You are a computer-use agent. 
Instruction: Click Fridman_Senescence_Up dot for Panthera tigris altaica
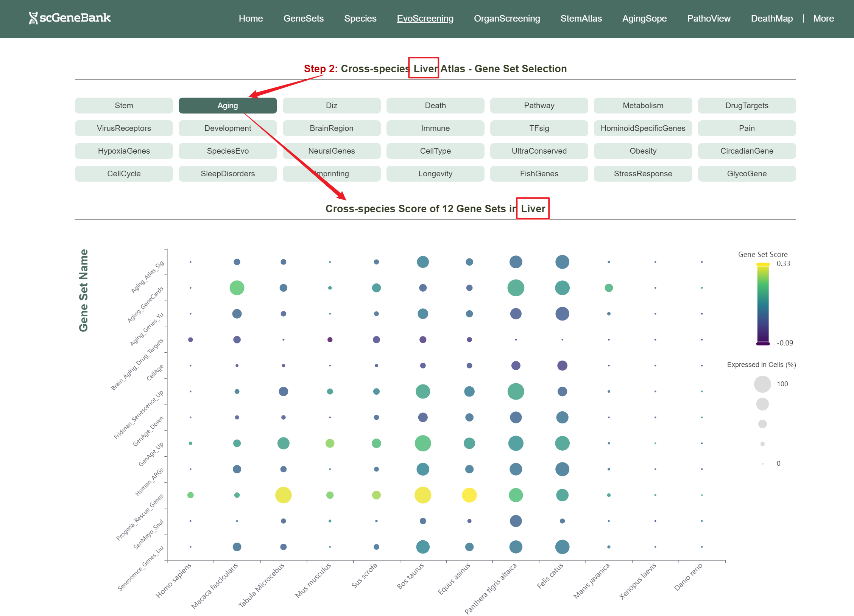pos(516,391)
